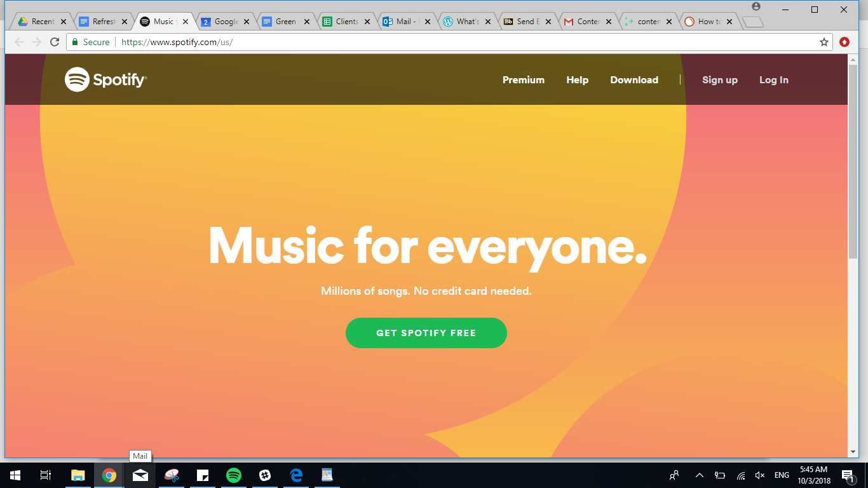This screenshot has height=488, width=868.
Task: Open Slack from the taskbar
Action: tap(265, 475)
